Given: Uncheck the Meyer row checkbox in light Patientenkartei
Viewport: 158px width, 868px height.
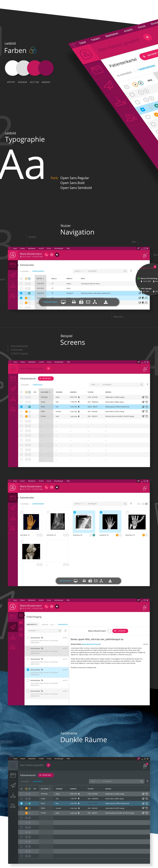Looking at the screenshot, I should [x=21, y=407].
